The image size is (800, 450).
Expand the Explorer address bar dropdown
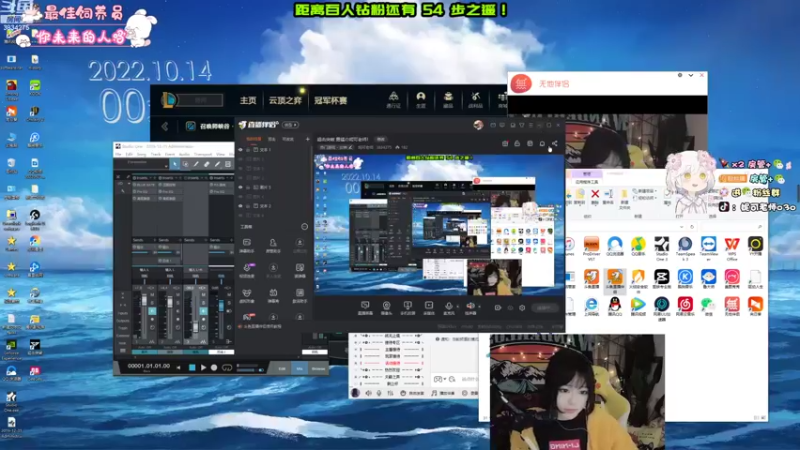682,227
